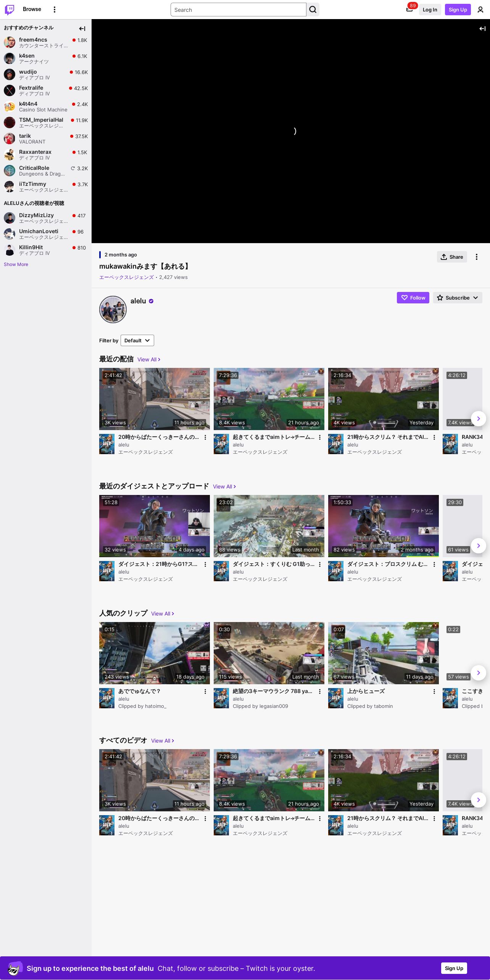
Task: Open options for 起きてくるまでaim recent broadcast
Action: pos(320,437)
